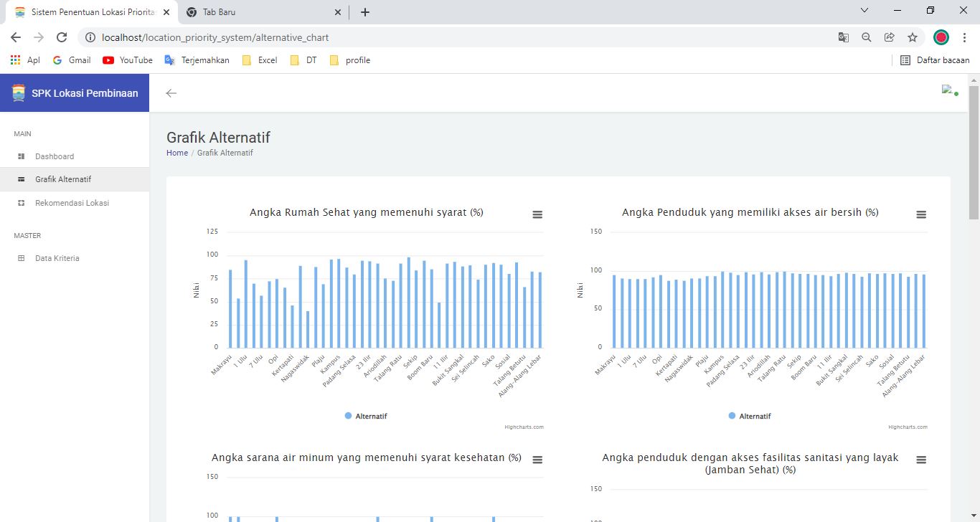Toggle the Alternatif legend in the Rumah Sehat chart

point(366,416)
